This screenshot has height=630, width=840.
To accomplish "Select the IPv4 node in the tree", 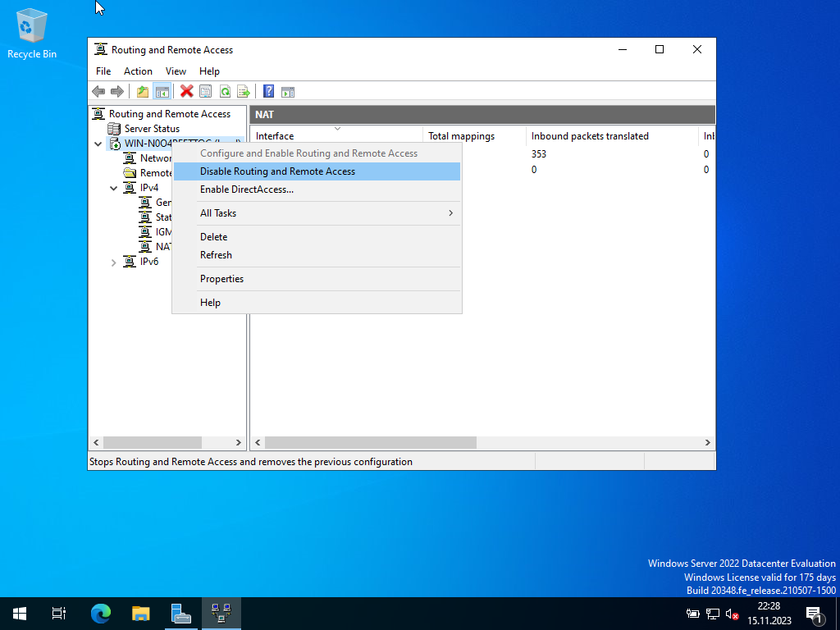I will pos(149,188).
